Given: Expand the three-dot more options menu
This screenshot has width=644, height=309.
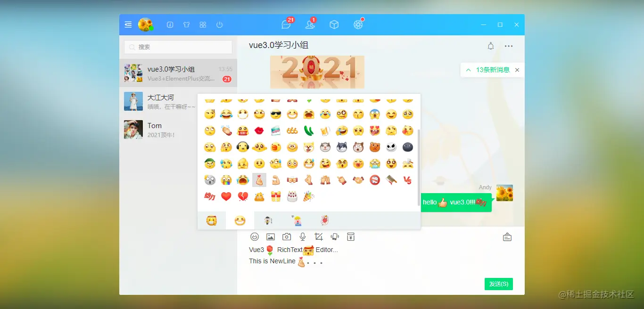Looking at the screenshot, I should coord(509,46).
